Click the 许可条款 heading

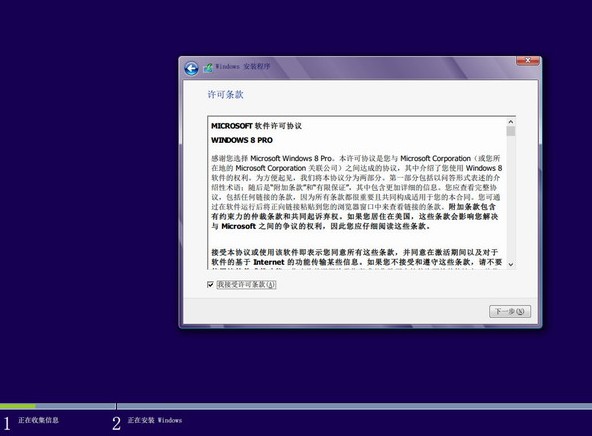pos(225,94)
